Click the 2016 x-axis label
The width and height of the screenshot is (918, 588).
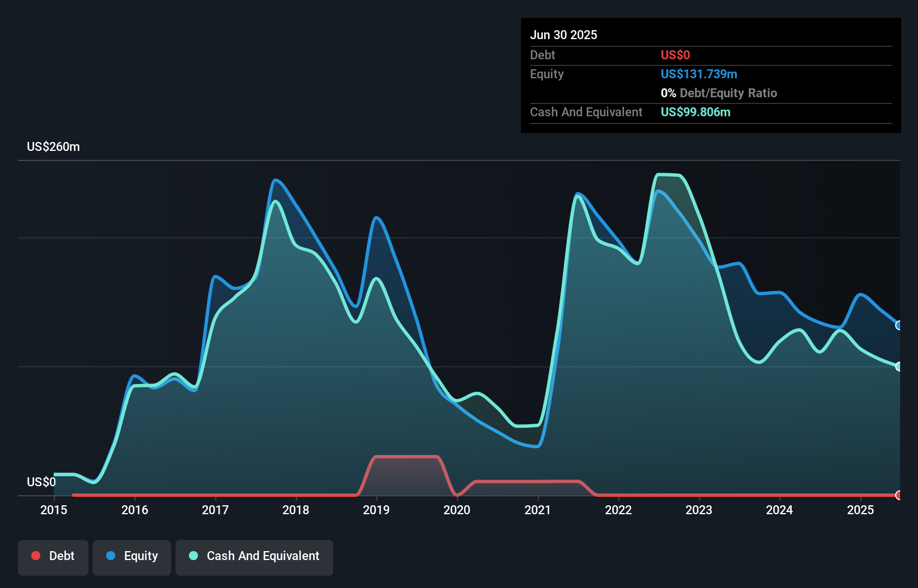click(135, 510)
